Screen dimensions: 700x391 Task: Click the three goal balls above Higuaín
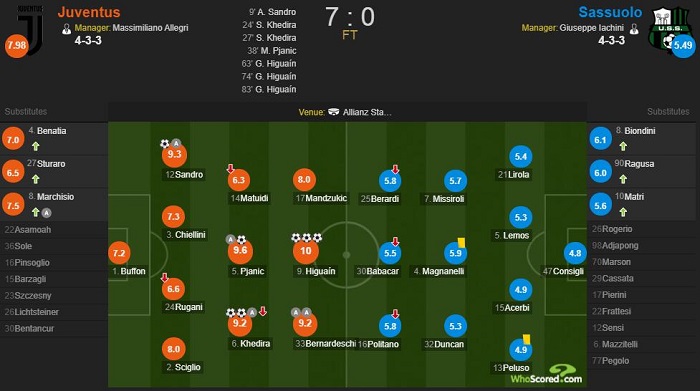(x=306, y=237)
